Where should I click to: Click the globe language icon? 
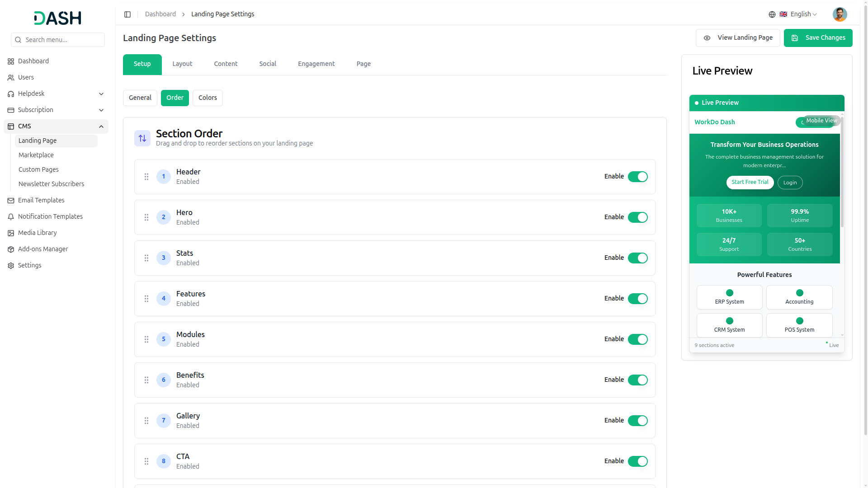point(772,14)
